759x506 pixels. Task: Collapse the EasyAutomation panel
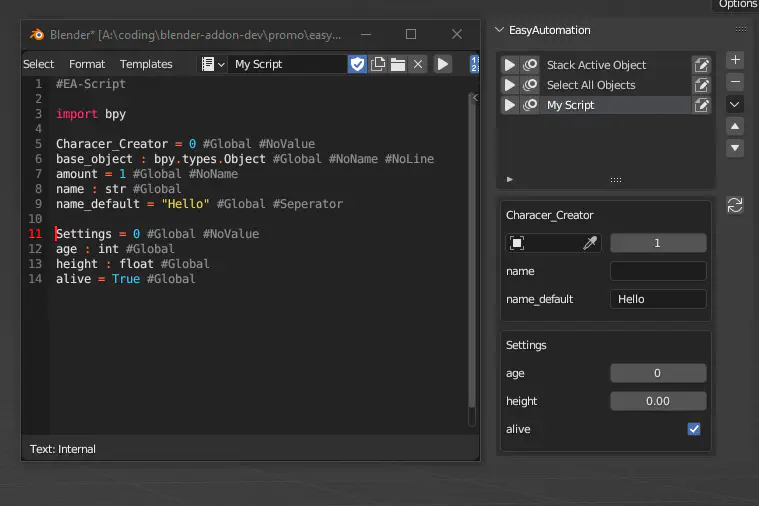[x=501, y=30]
